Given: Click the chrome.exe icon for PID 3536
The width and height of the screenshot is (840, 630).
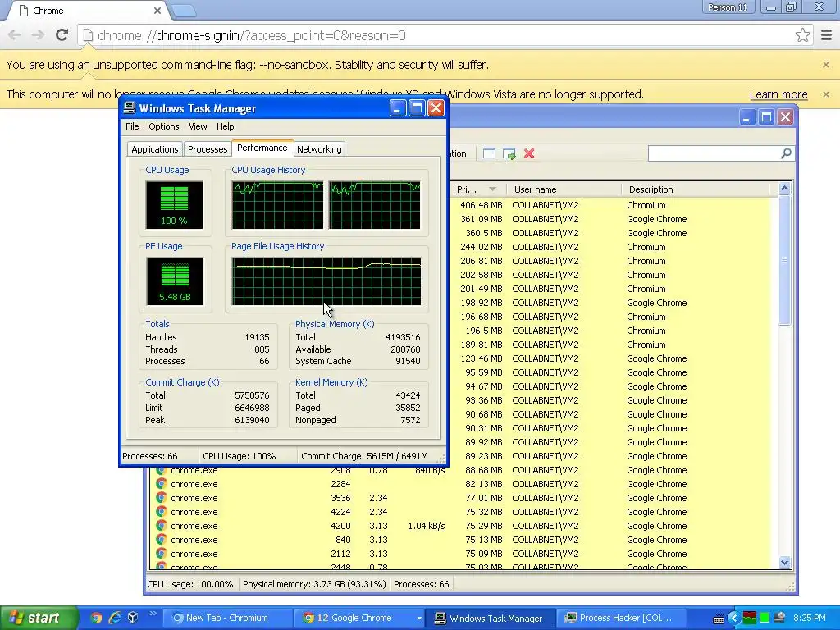Looking at the screenshot, I should [x=161, y=498].
